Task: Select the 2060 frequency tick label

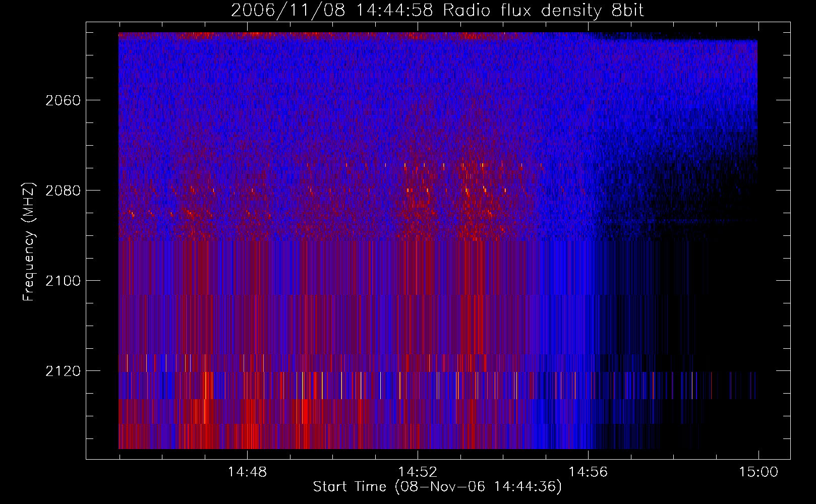Action: (63, 100)
